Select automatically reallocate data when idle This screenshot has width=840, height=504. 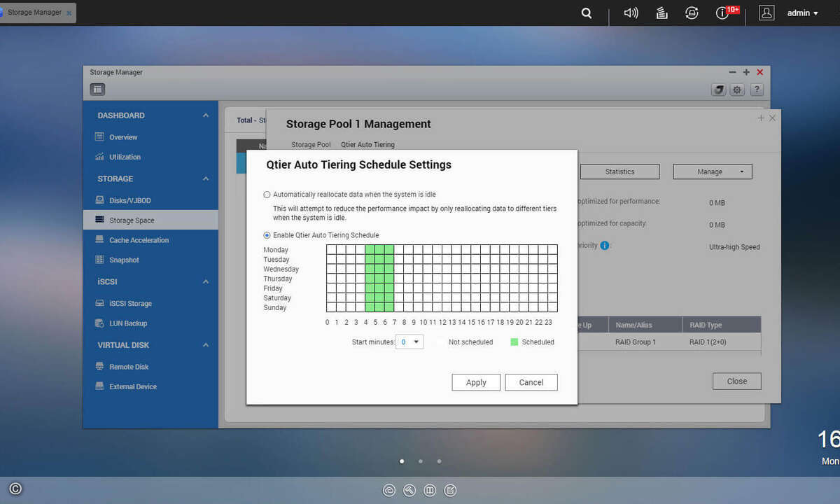(x=267, y=195)
